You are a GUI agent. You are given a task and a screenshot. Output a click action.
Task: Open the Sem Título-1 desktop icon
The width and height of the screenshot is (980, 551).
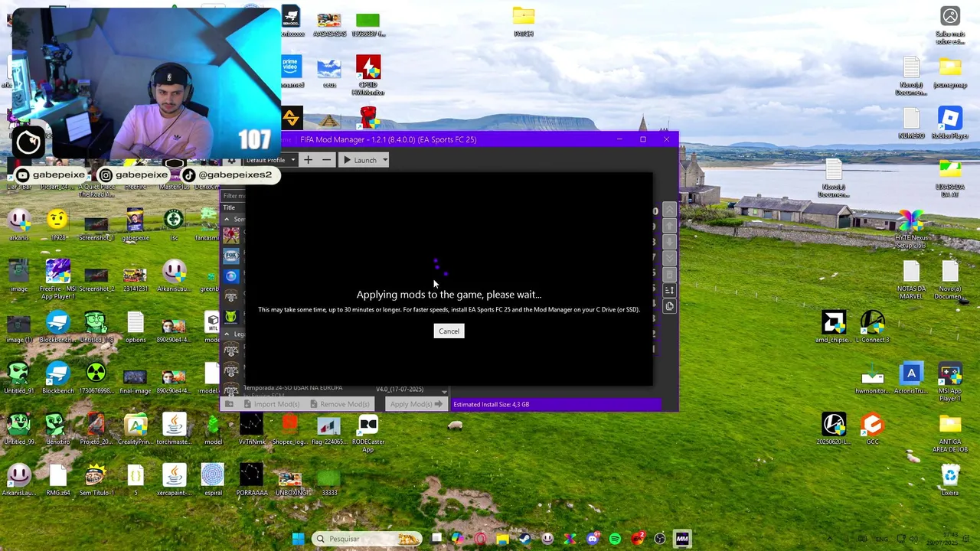(96, 479)
